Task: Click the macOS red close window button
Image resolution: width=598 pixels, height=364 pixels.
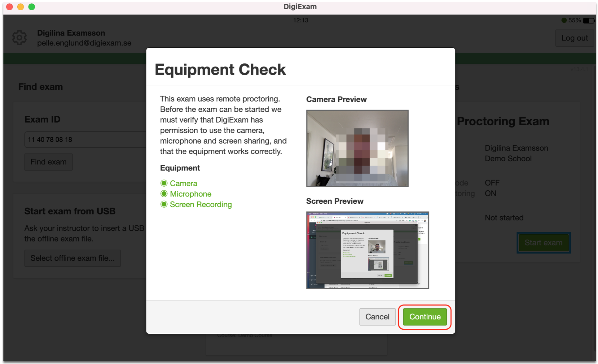Action: [10, 7]
